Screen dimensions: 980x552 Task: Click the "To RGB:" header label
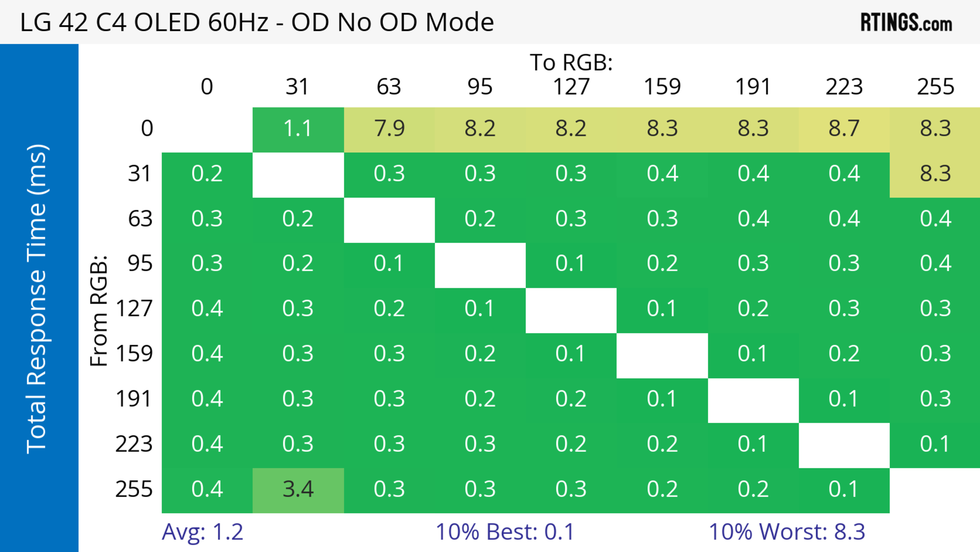coord(571,62)
